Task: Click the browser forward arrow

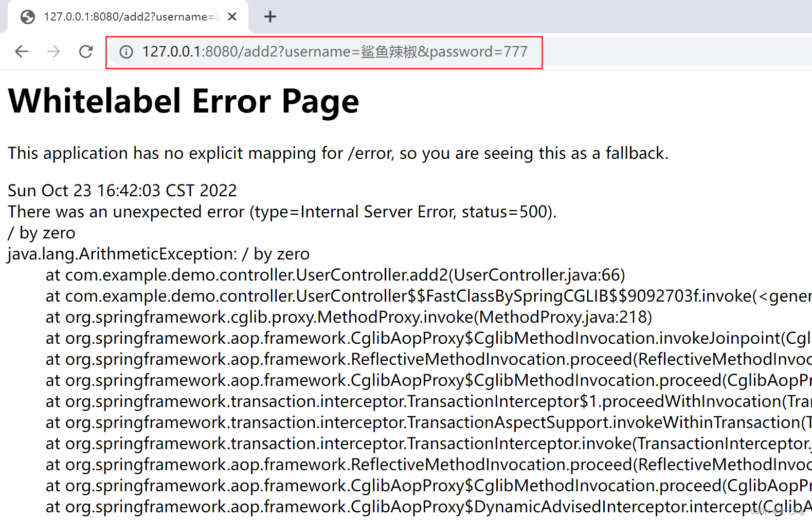Action: pos(53,51)
